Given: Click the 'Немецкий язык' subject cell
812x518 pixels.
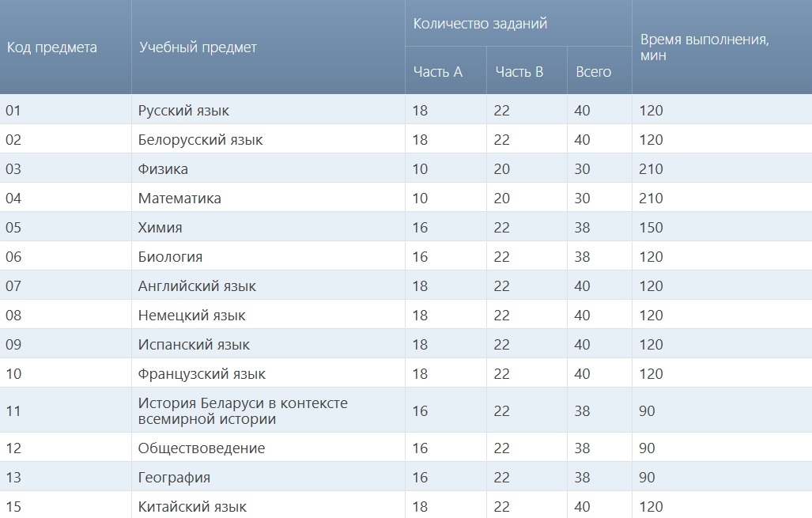Looking at the screenshot, I should point(192,316).
